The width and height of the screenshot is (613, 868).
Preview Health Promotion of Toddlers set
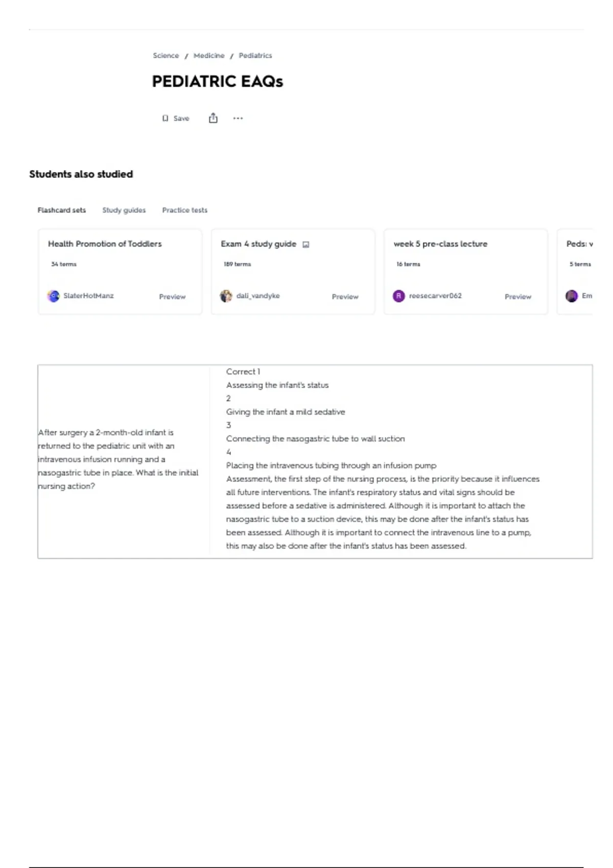pyautogui.click(x=172, y=297)
